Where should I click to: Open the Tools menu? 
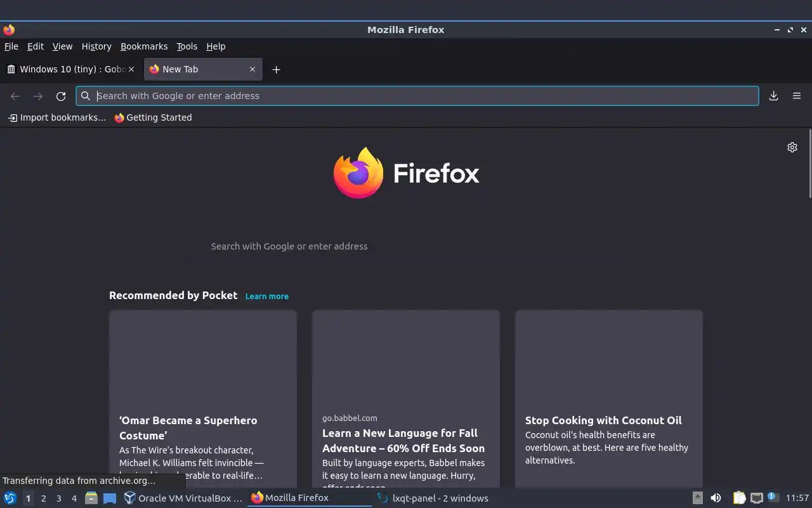(x=187, y=46)
